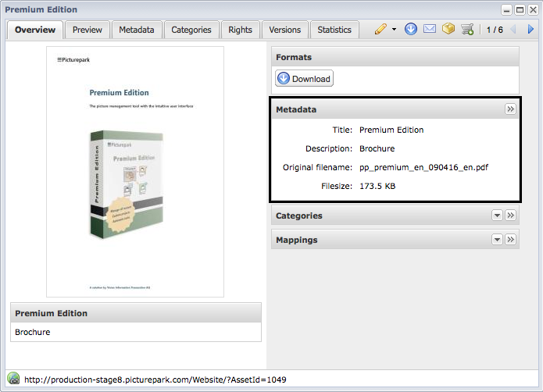Go to next asset with right arrow
The height and width of the screenshot is (392, 543).
point(530,30)
